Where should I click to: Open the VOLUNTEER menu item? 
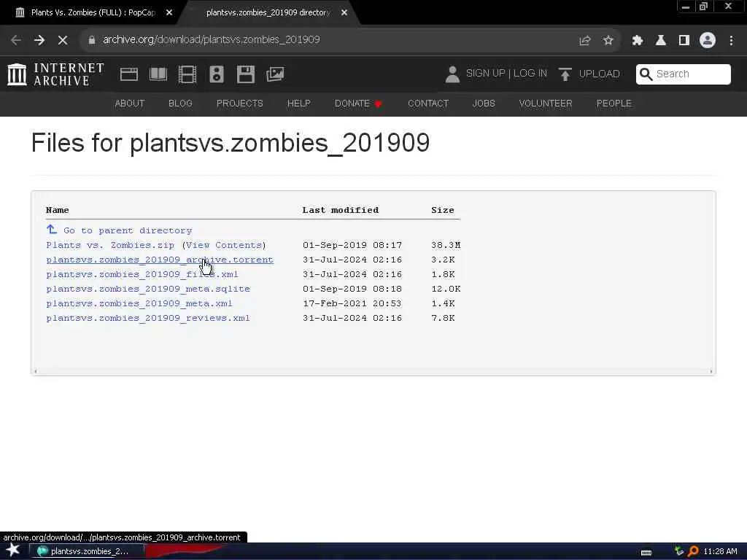(x=546, y=104)
